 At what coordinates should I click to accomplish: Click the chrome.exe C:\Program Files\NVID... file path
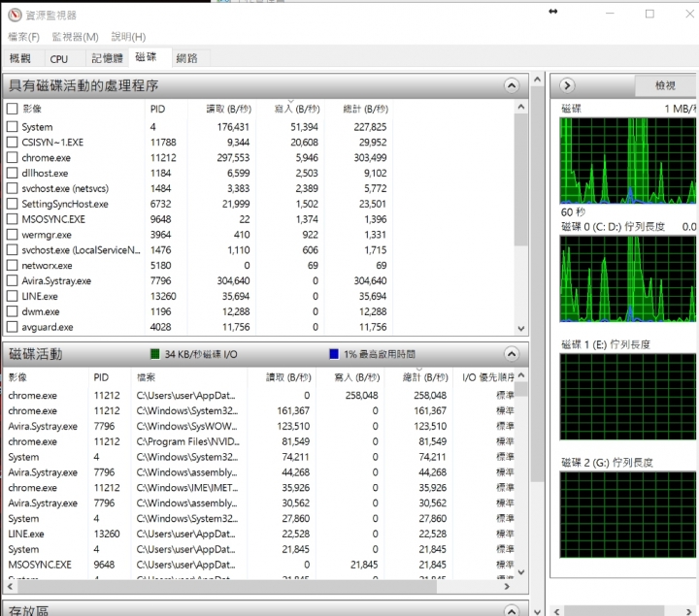[188, 441]
